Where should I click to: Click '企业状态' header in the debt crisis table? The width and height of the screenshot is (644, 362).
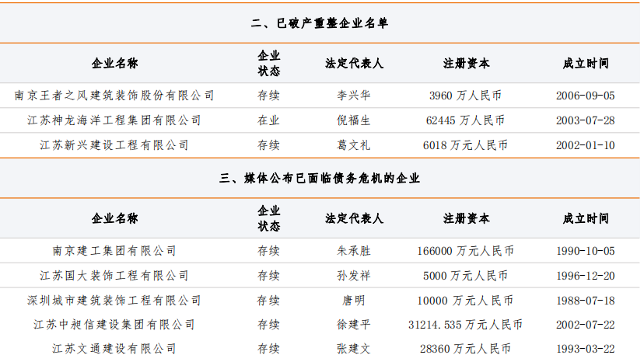click(x=269, y=218)
